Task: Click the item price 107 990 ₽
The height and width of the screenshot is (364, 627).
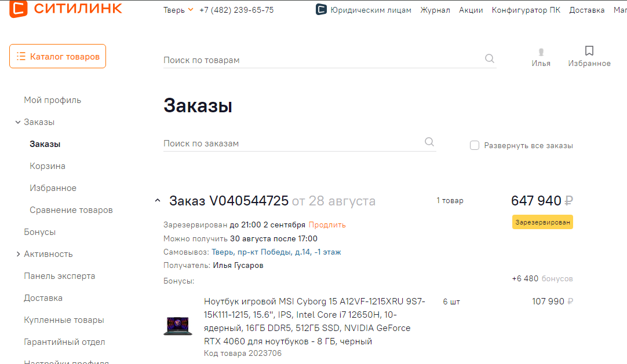Action: [552, 302]
